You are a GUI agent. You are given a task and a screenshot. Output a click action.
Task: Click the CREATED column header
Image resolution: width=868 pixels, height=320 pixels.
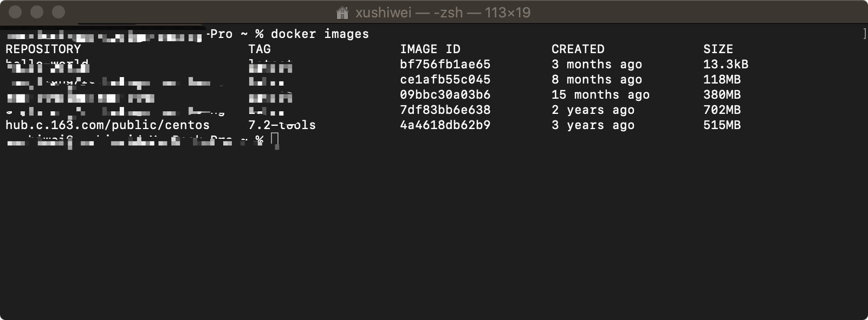pyautogui.click(x=578, y=49)
